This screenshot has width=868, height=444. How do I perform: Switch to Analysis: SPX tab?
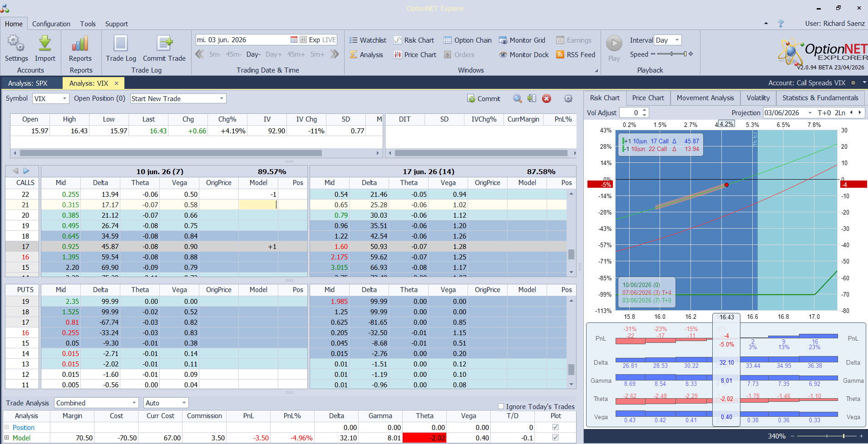(x=28, y=83)
